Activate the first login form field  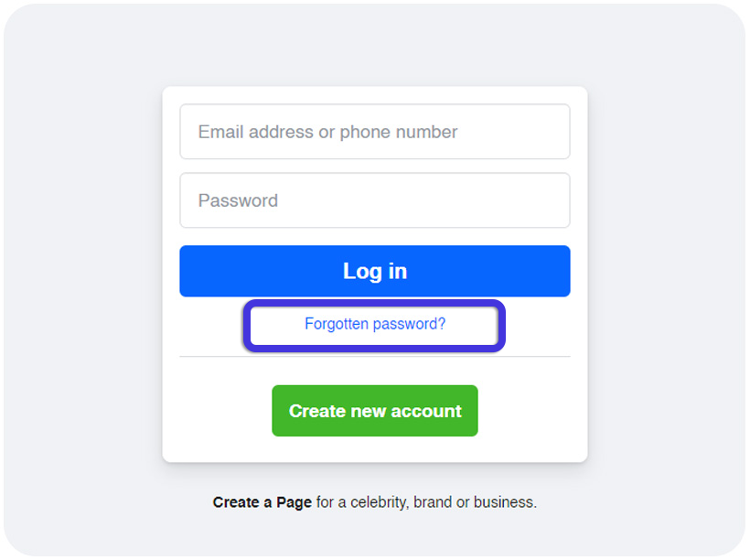374,132
